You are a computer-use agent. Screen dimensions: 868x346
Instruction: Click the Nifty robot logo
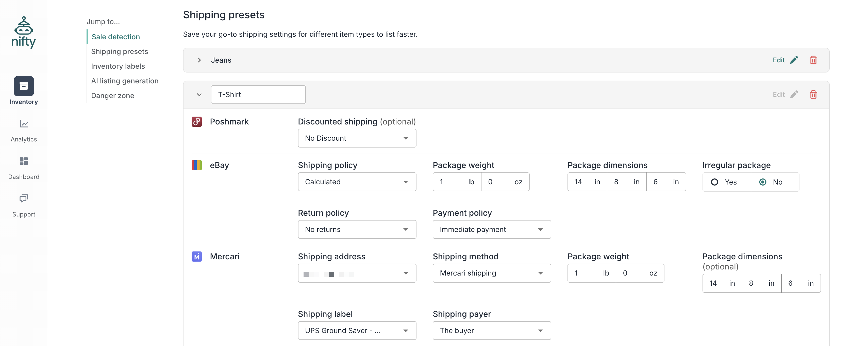coord(24,32)
